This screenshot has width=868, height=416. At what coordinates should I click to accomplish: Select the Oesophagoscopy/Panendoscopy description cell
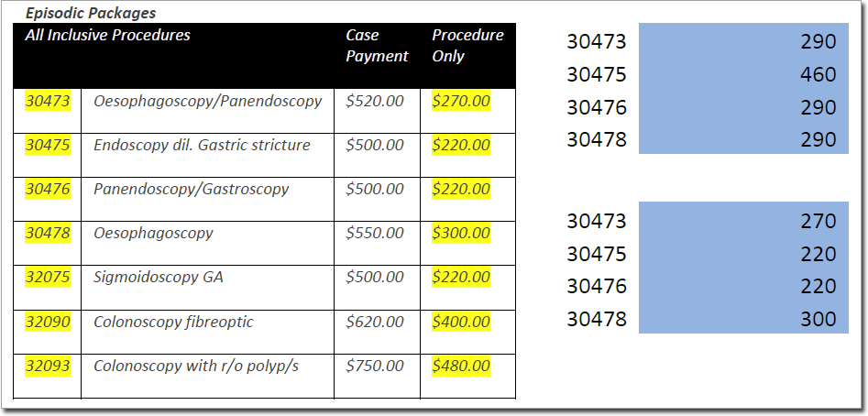(x=207, y=101)
